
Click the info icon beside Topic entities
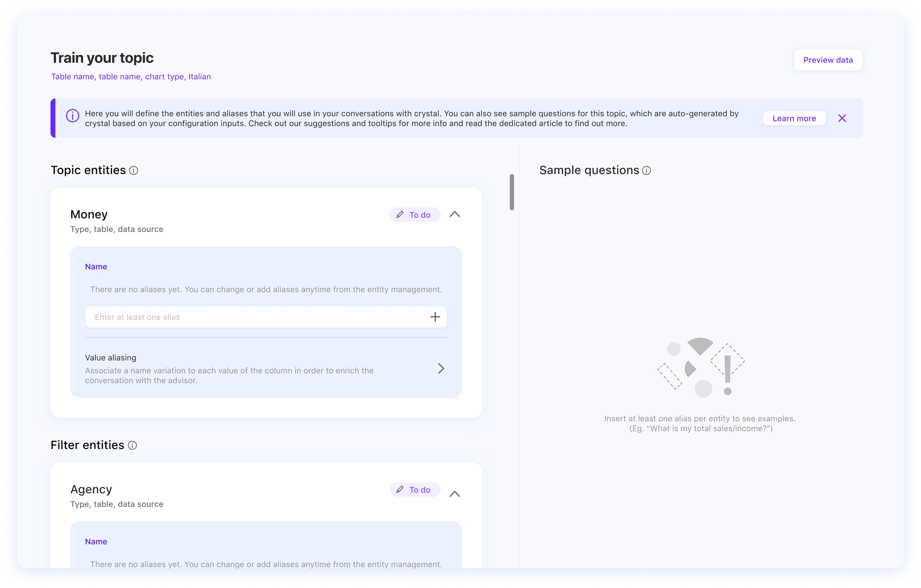tap(134, 171)
